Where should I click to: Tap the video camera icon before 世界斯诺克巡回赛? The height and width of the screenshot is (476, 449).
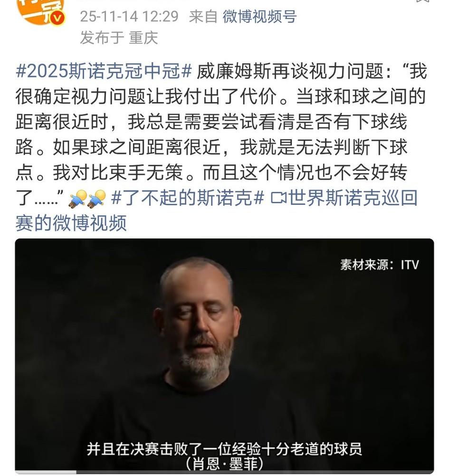click(278, 198)
